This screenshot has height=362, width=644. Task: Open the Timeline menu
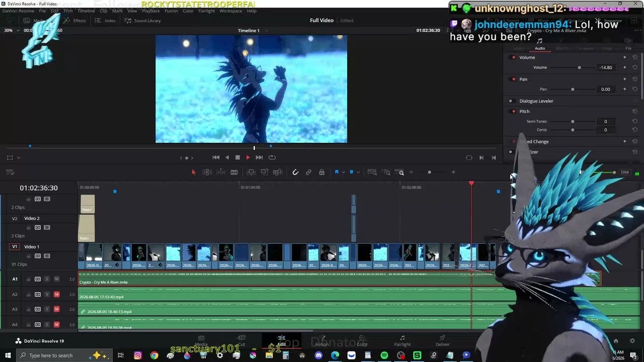(x=86, y=11)
